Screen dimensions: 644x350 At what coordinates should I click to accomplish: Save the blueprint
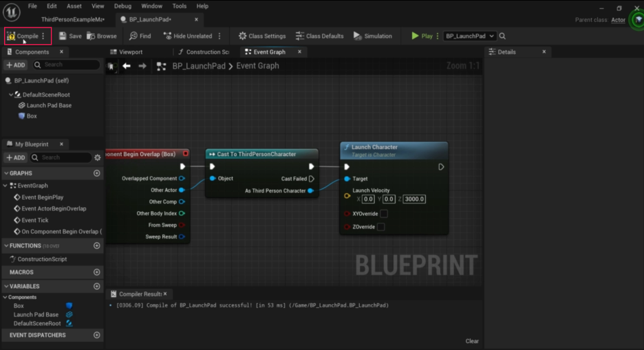click(x=70, y=36)
